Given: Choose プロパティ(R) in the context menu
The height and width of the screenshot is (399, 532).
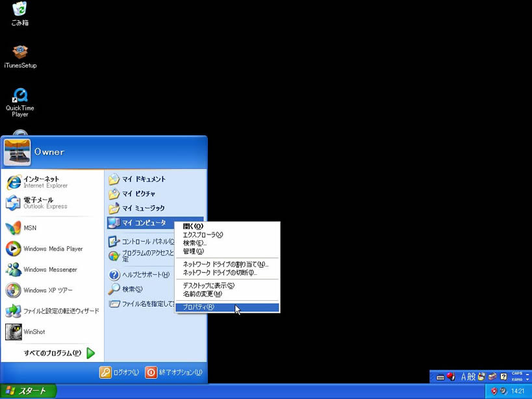Looking at the screenshot, I should pyautogui.click(x=227, y=307).
